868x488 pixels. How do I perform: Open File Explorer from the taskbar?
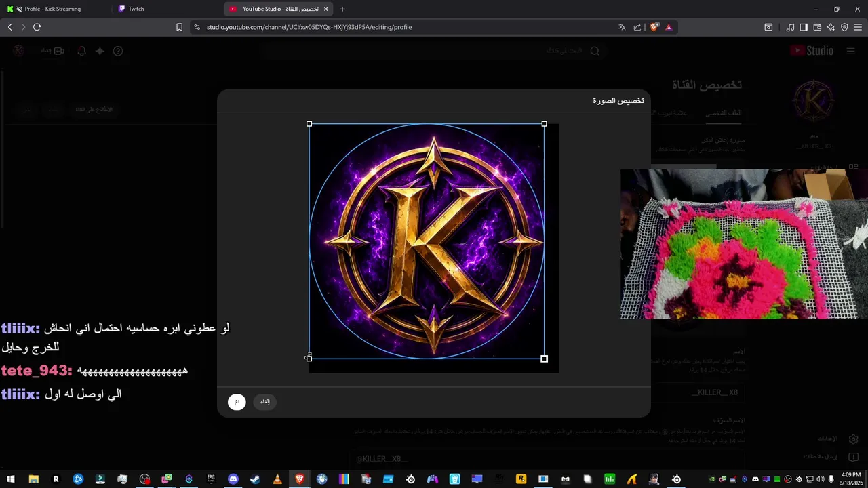point(33,479)
